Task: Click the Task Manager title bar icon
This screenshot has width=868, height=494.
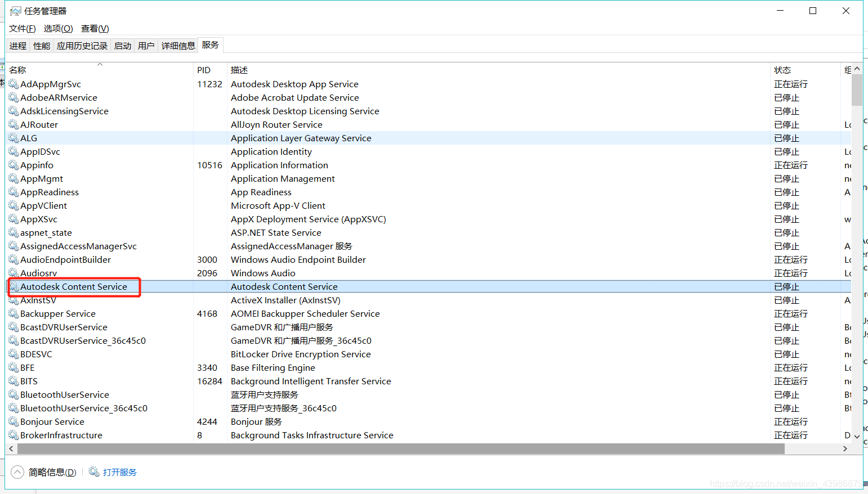Action: pos(15,11)
